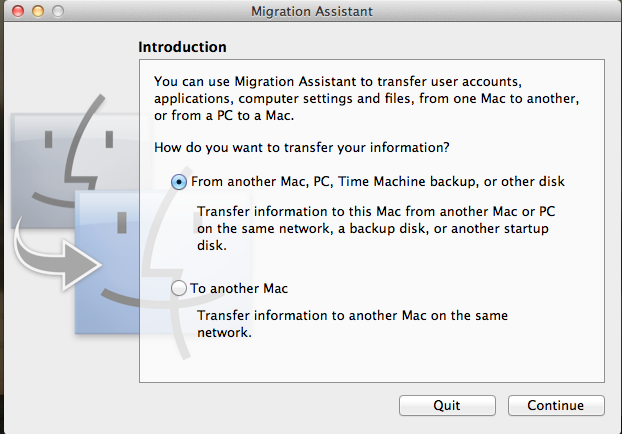This screenshot has width=622, height=434.
Task: Click the red close window button
Action: (x=18, y=11)
